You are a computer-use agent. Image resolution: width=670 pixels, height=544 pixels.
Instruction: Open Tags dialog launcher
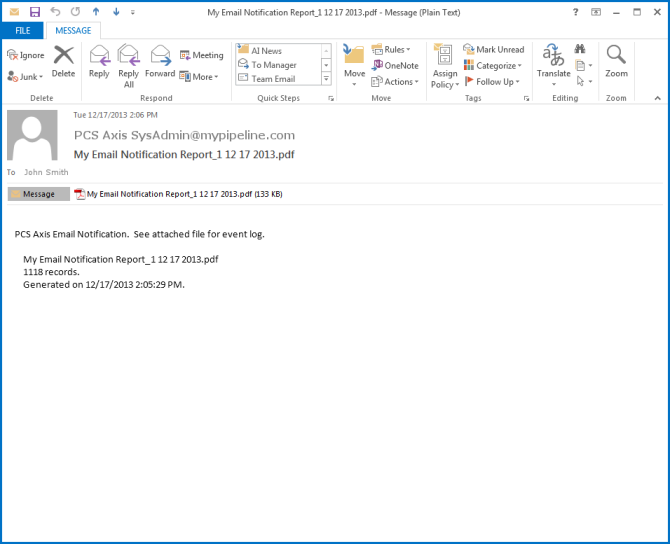(x=526, y=98)
